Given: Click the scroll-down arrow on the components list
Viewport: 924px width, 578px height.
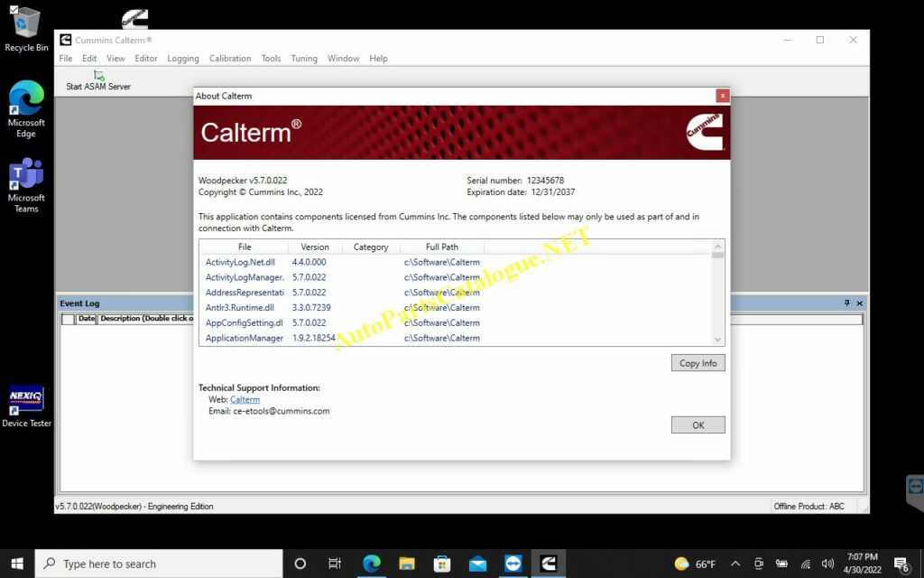Looking at the screenshot, I should [718, 339].
